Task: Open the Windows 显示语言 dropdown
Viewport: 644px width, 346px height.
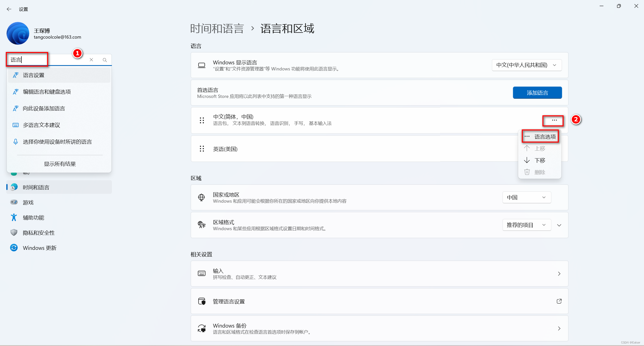Action: click(x=526, y=65)
